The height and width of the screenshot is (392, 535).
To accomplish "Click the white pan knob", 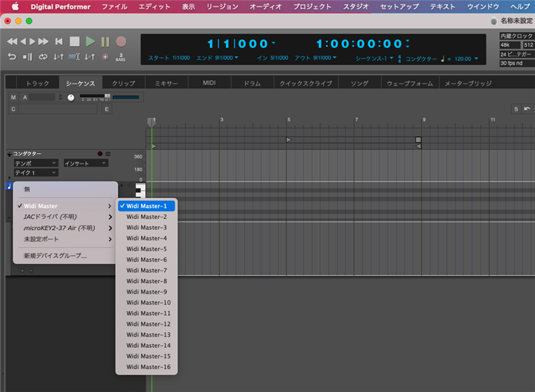I will coord(71,98).
